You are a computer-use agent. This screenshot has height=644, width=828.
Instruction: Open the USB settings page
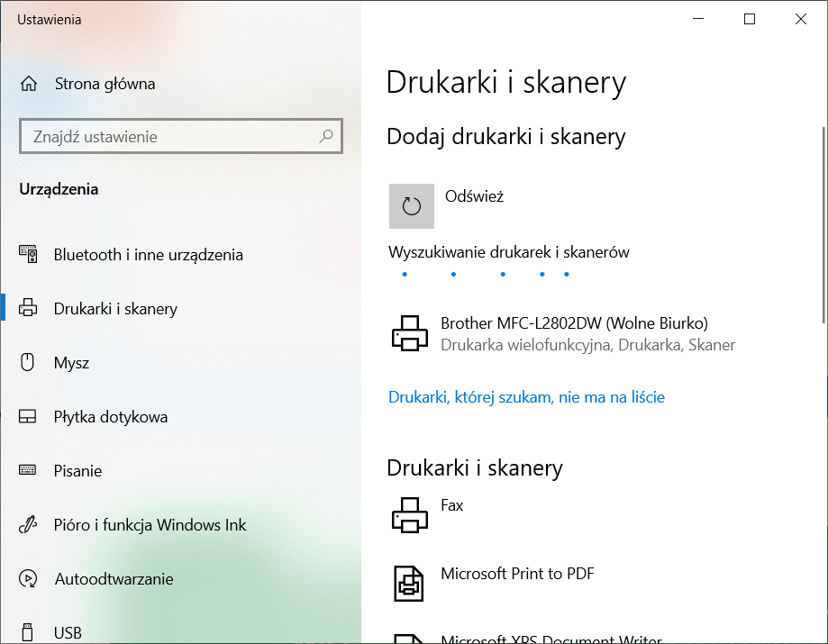(68, 633)
